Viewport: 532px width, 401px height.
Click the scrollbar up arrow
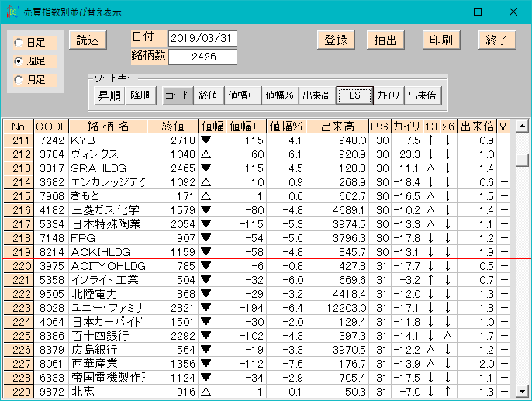pos(522,126)
